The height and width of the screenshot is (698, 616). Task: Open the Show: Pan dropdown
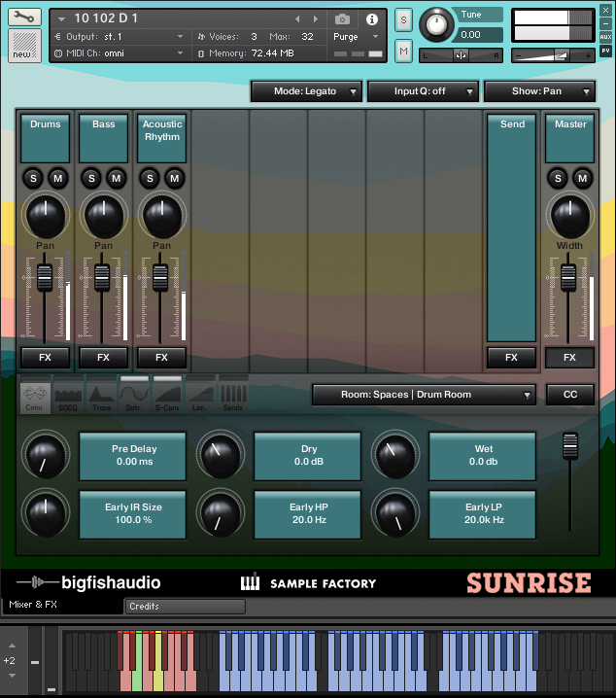click(539, 91)
